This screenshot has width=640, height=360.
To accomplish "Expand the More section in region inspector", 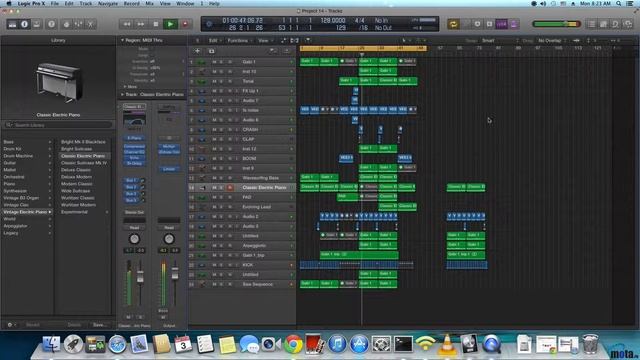I will [124, 87].
